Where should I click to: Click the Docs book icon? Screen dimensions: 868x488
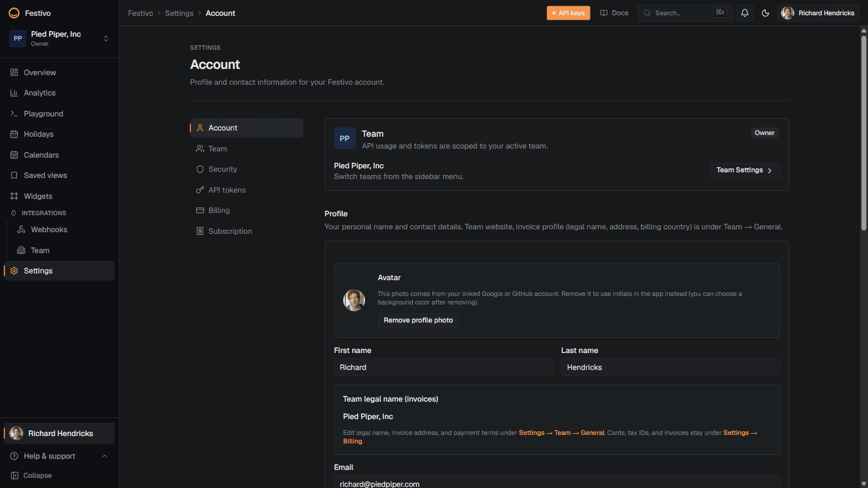click(604, 13)
